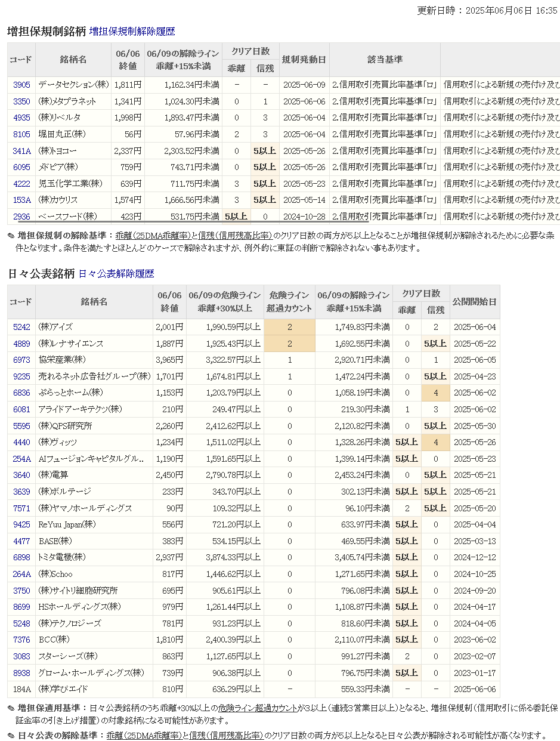Viewport: 560px width, 741px height.
Task: Click the 危険ライン超過カウント underlined term
Action: pyautogui.click(x=258, y=708)
